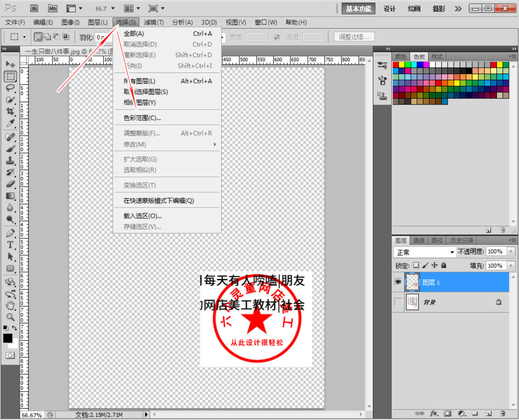Open the layer style fx menu
Viewport: 519px width, 420px height.
(434, 413)
